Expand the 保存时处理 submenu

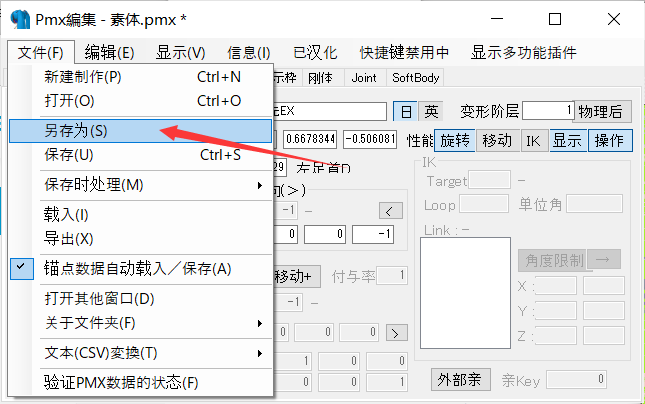coord(140,185)
